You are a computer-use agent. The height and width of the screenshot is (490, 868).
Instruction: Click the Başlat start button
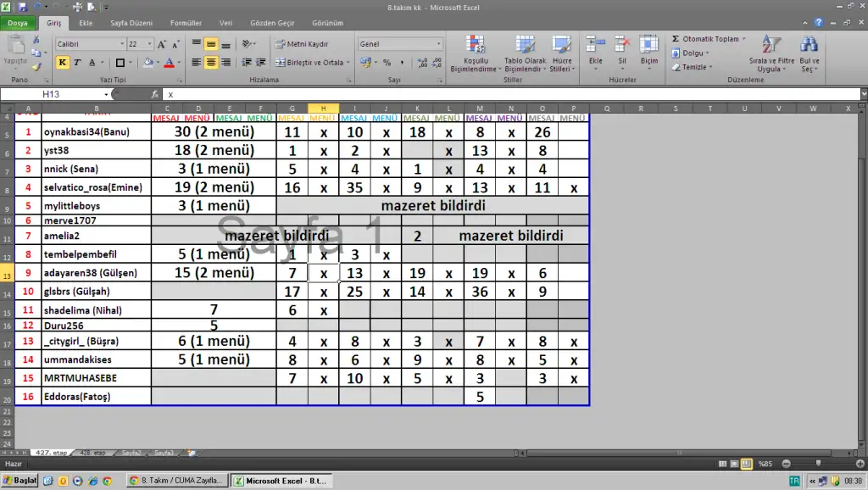pos(19,481)
